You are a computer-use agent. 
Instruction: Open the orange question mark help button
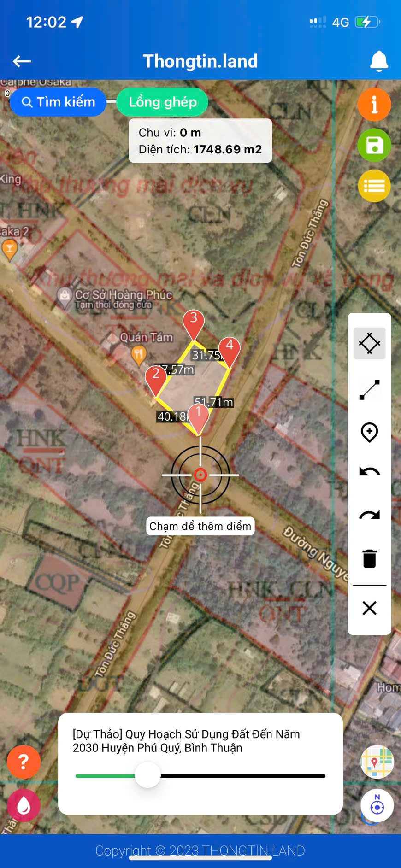tap(24, 762)
